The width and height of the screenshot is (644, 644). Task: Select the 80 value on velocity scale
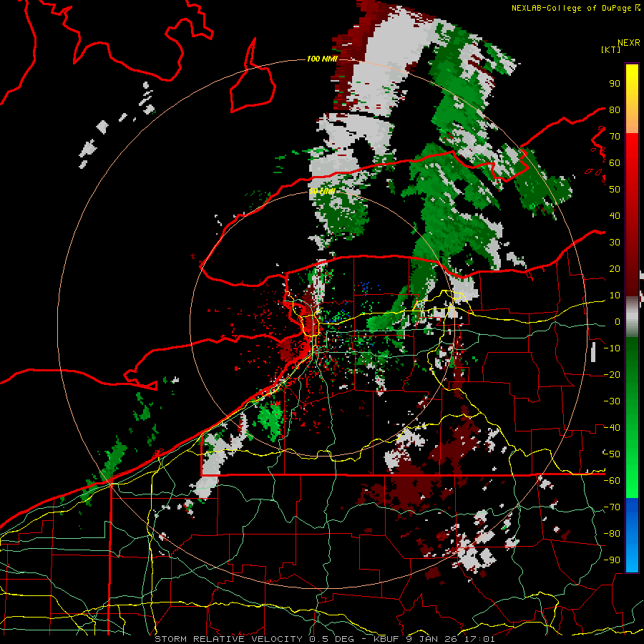[x=615, y=109]
